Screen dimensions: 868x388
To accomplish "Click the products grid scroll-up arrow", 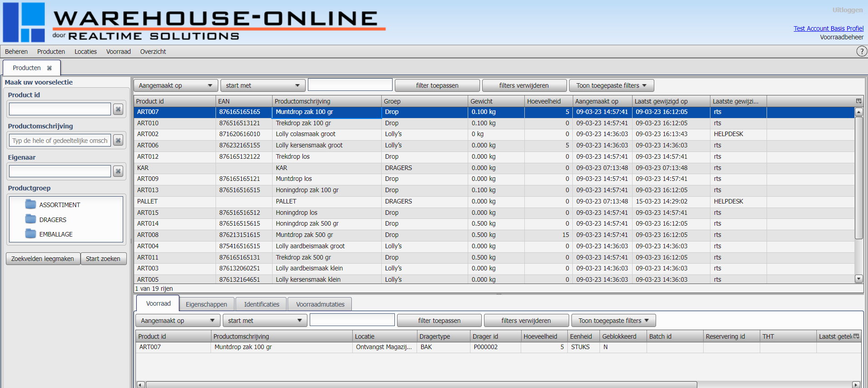I will click(x=858, y=112).
